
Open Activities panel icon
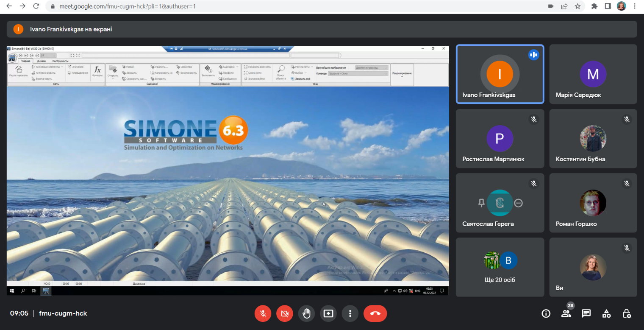(607, 313)
